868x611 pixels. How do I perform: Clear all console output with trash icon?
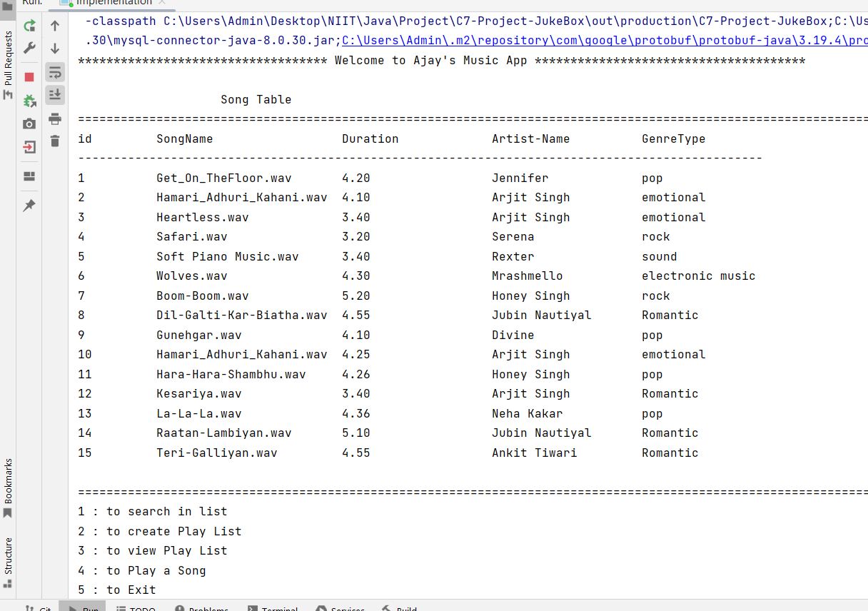55,141
